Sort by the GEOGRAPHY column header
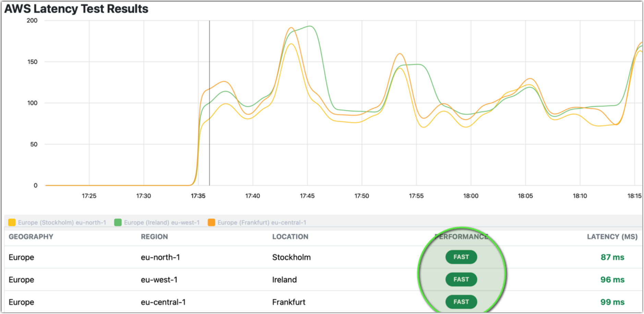This screenshot has height=314, width=644. point(31,237)
